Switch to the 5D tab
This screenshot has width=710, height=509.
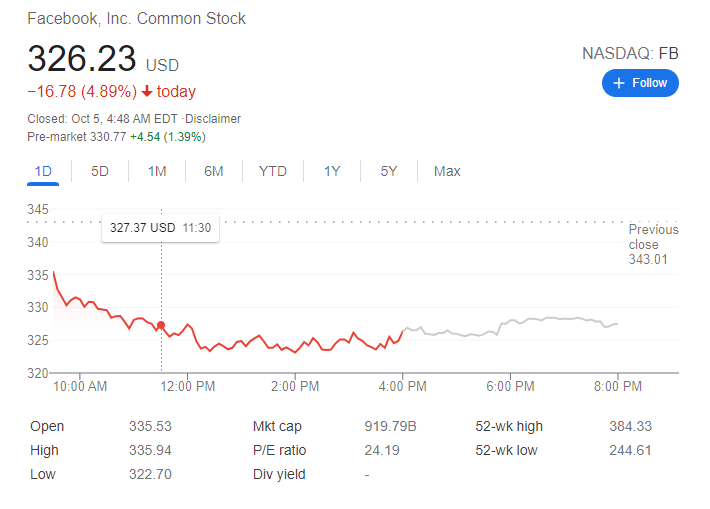[100, 171]
